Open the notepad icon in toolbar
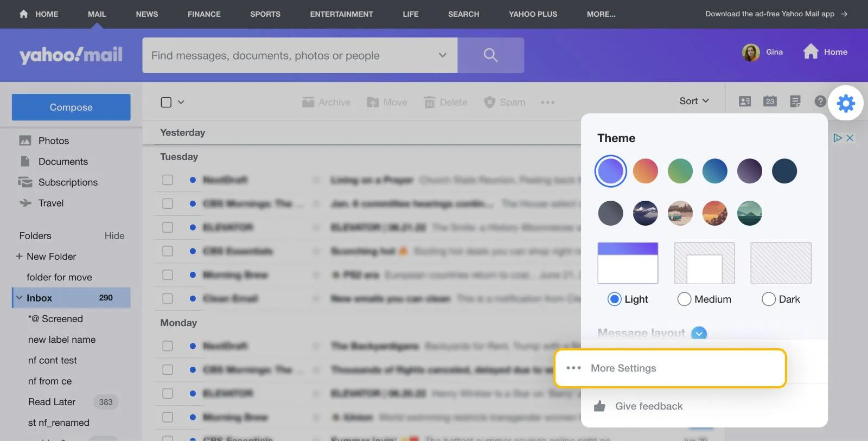 point(795,101)
